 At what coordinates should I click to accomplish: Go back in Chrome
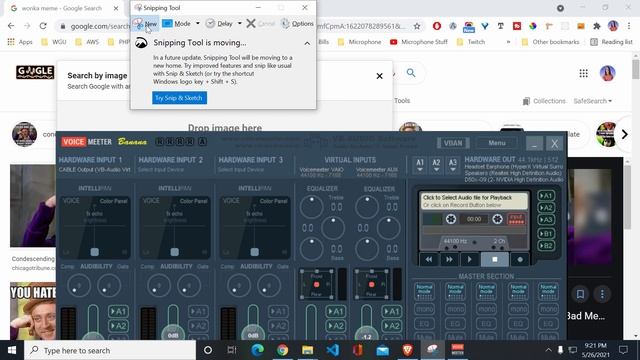tap(11, 26)
